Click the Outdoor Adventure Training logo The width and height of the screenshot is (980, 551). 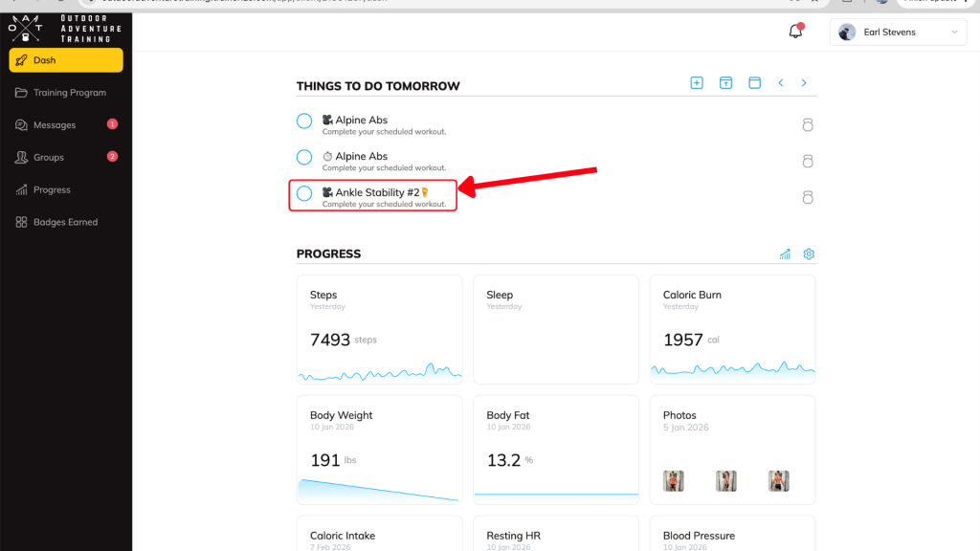65,29
